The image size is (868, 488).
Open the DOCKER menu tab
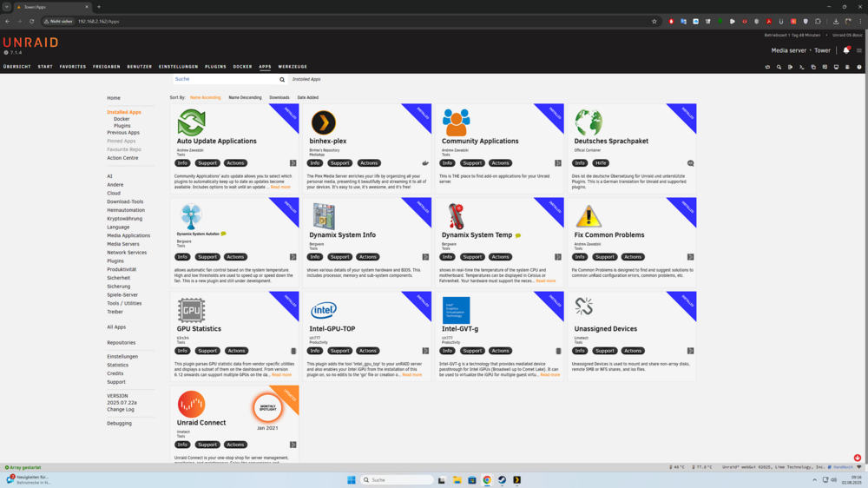242,67
